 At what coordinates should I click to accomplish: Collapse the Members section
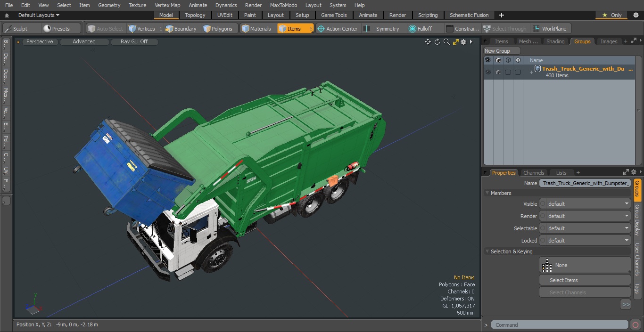(487, 193)
